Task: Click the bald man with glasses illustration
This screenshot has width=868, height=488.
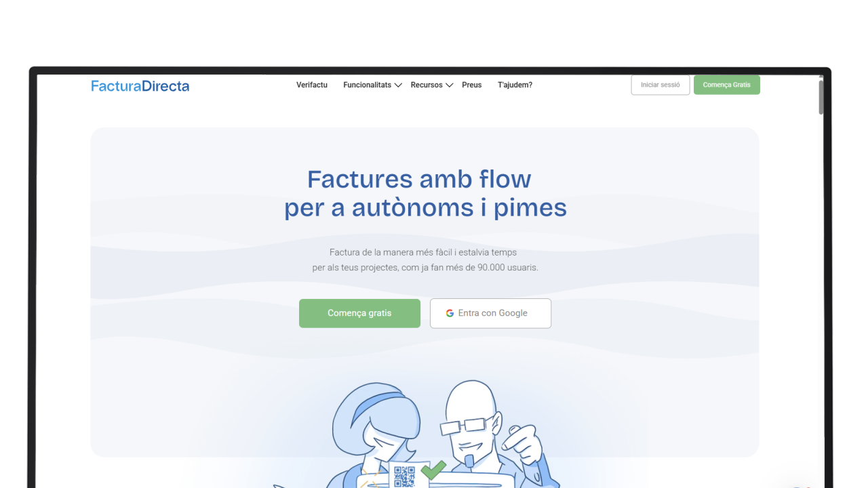Action: click(493, 434)
